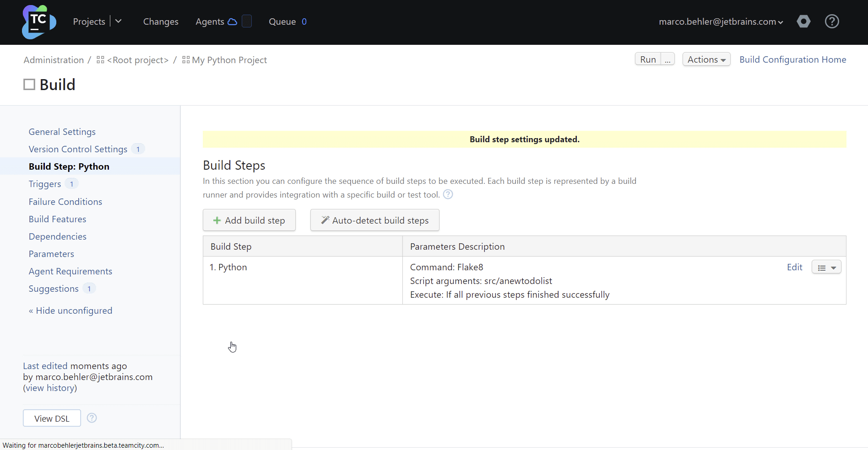
Task: Click the Root project grid icon
Action: pos(100,60)
